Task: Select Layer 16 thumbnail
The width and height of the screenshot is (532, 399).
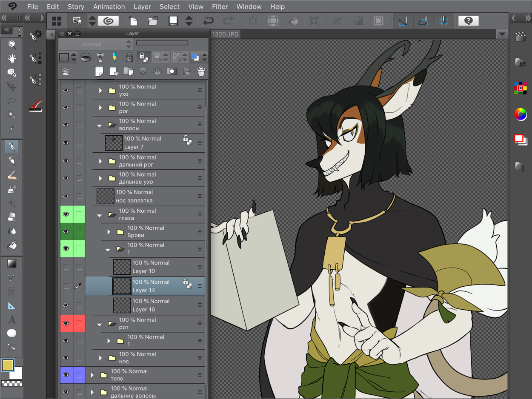Action: coord(122,305)
